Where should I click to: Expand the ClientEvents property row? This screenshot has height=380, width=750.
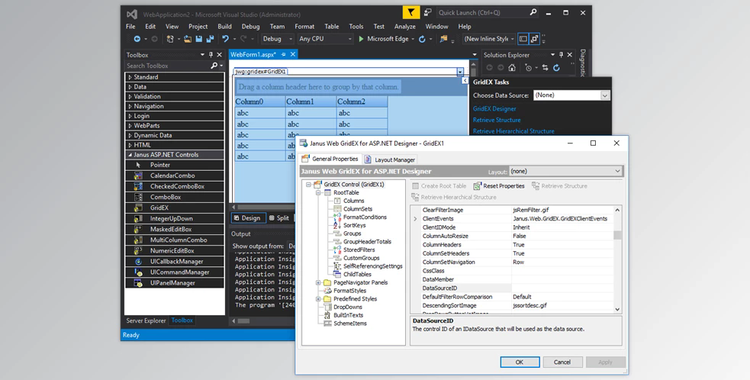pyautogui.click(x=415, y=219)
